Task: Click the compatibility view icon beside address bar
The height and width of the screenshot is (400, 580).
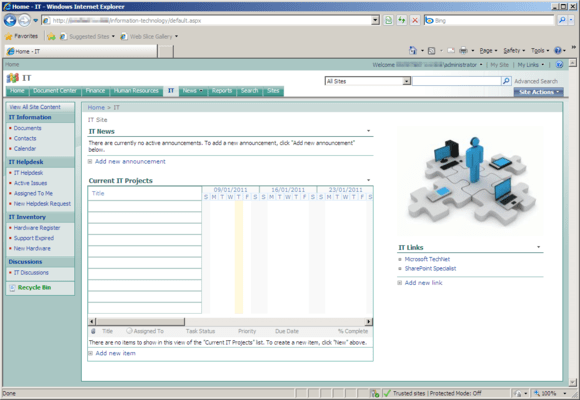Action: (x=388, y=20)
